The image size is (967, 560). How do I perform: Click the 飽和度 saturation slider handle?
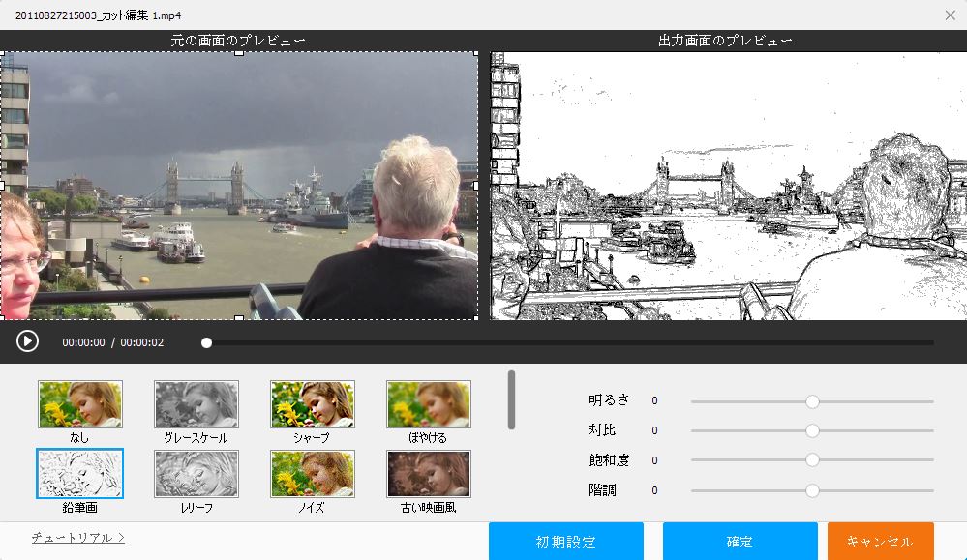pyautogui.click(x=812, y=460)
